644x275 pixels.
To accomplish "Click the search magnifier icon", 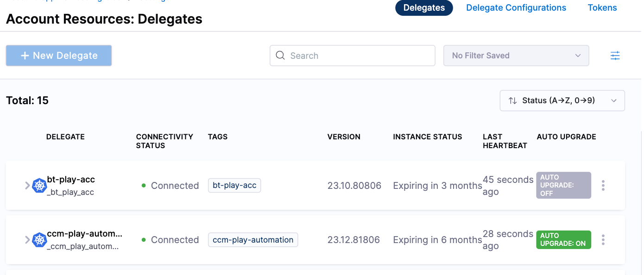I will coord(280,56).
